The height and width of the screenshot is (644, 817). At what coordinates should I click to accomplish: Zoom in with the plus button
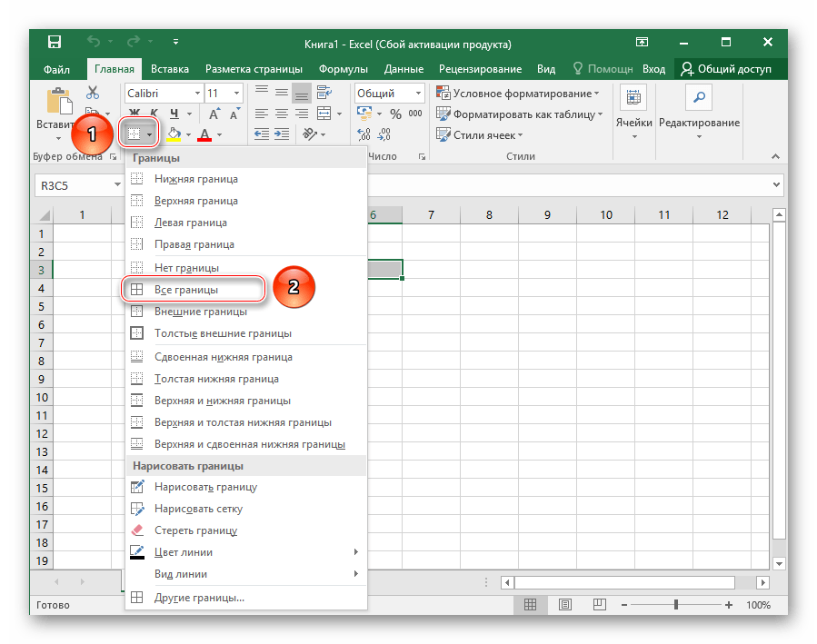729,604
